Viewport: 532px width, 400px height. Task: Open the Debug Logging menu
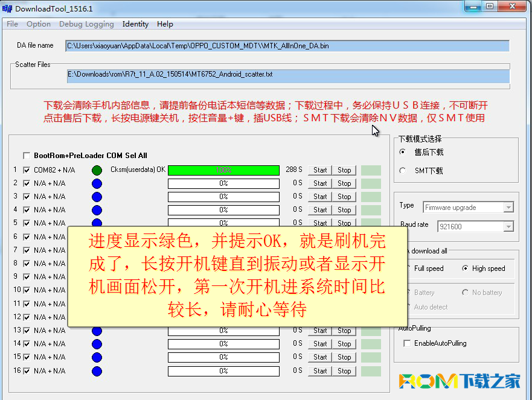click(x=86, y=24)
